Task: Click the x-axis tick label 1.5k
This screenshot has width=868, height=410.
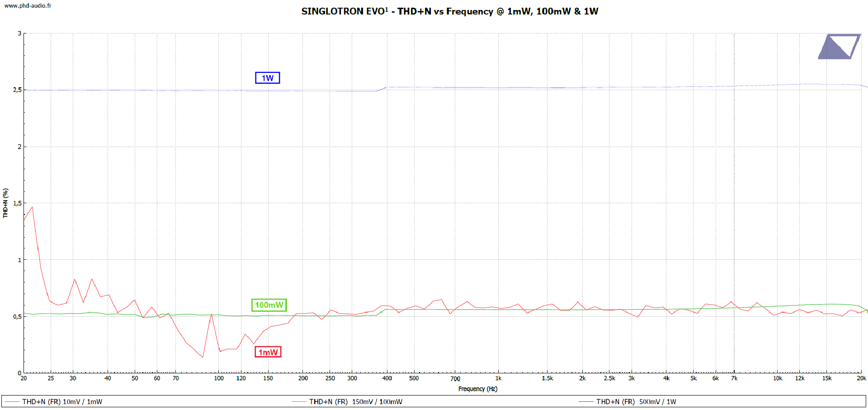Action: pyautogui.click(x=547, y=378)
